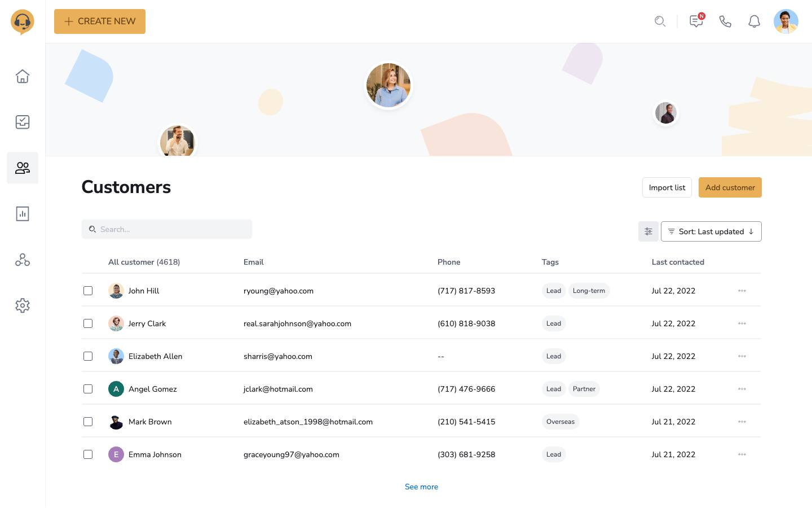The height and width of the screenshot is (508, 812).
Task: Expand the Sort: Last updated dropdown
Action: pos(710,231)
